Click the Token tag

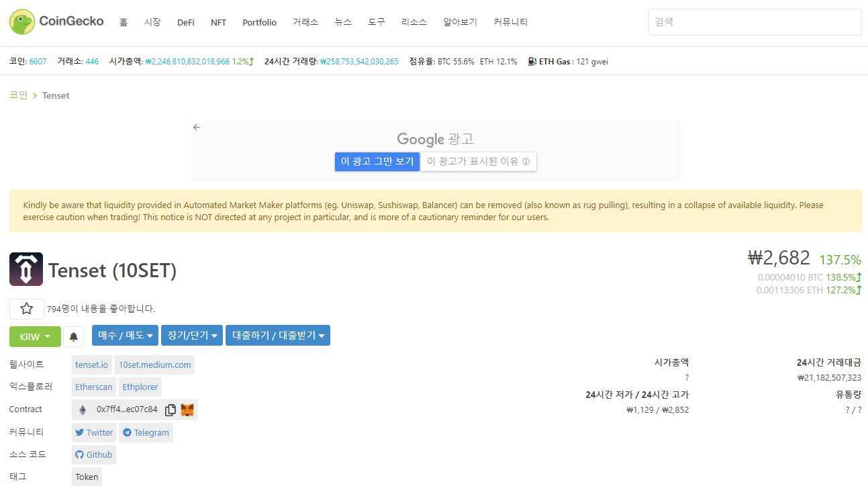point(87,477)
